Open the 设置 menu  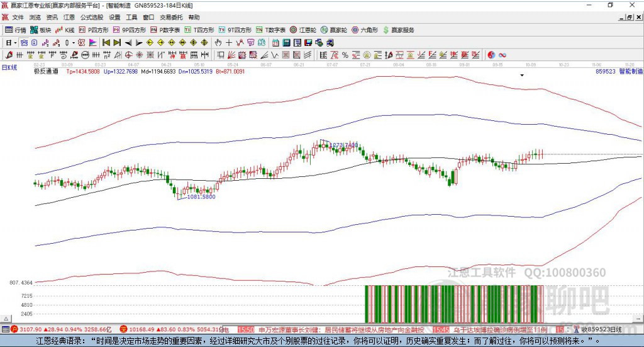tap(114, 17)
